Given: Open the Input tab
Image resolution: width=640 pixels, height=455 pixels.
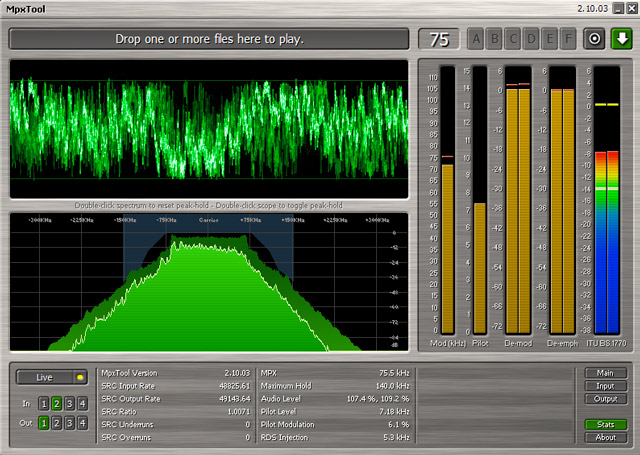Looking at the screenshot, I should point(606,386).
